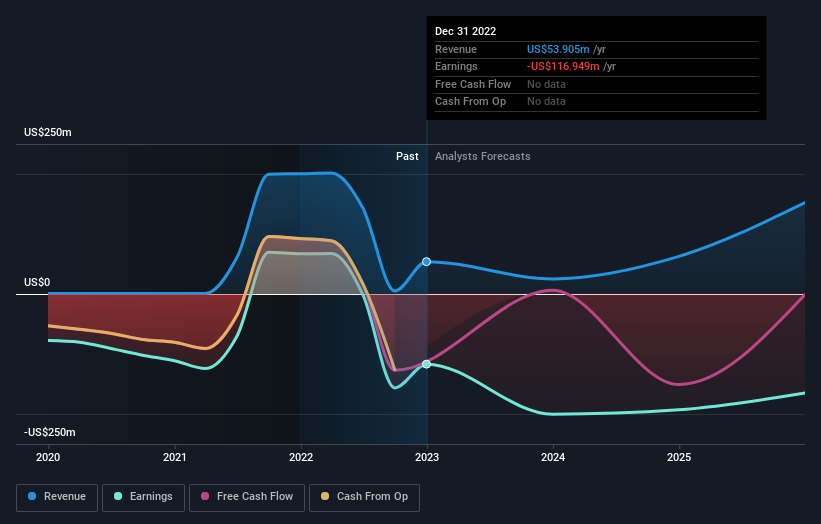Select the 2020 x-axis label

pos(48,458)
